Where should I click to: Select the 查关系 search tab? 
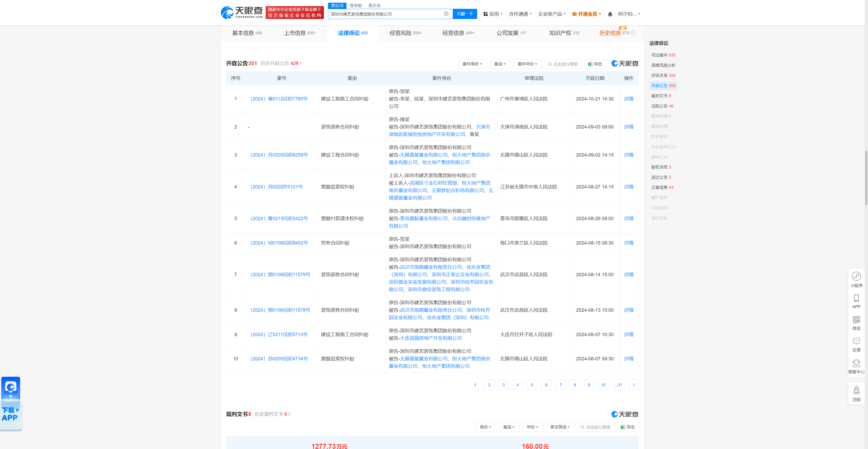pyautogui.click(x=374, y=6)
